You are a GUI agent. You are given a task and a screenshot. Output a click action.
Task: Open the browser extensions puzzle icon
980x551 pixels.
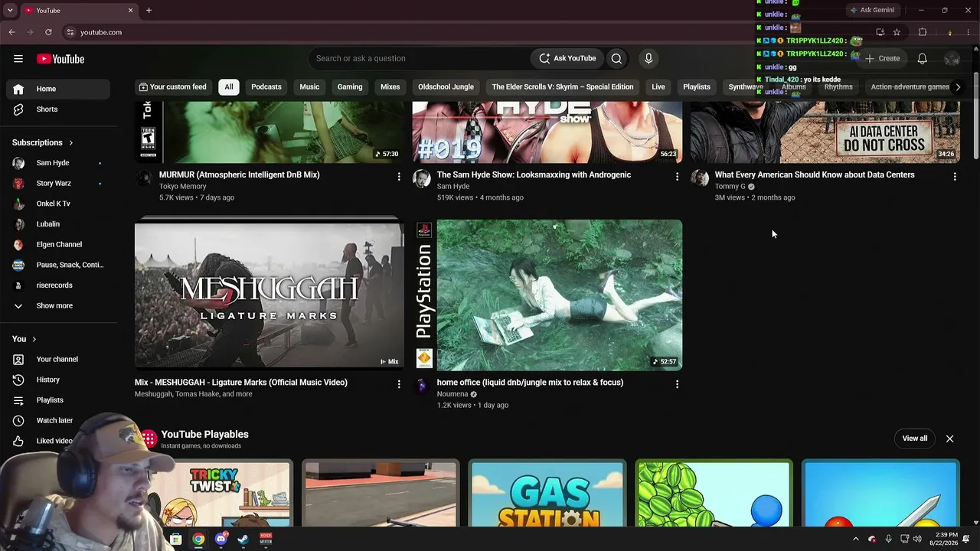[x=923, y=32]
